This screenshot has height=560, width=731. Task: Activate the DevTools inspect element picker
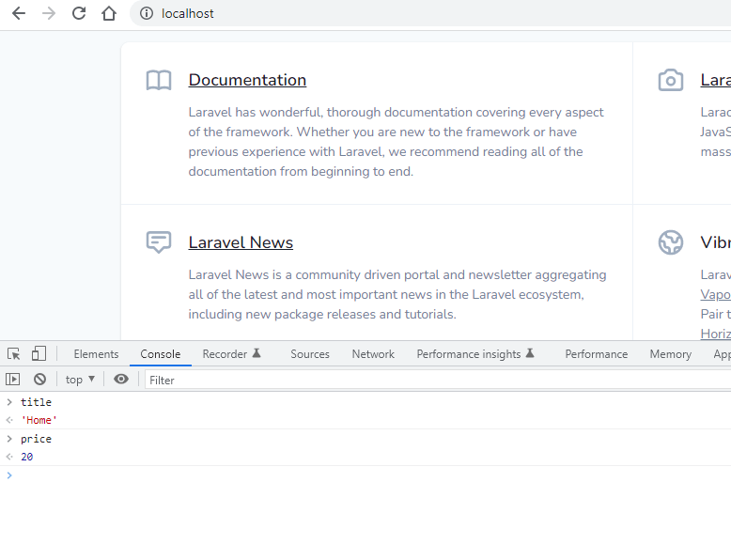pos(13,354)
